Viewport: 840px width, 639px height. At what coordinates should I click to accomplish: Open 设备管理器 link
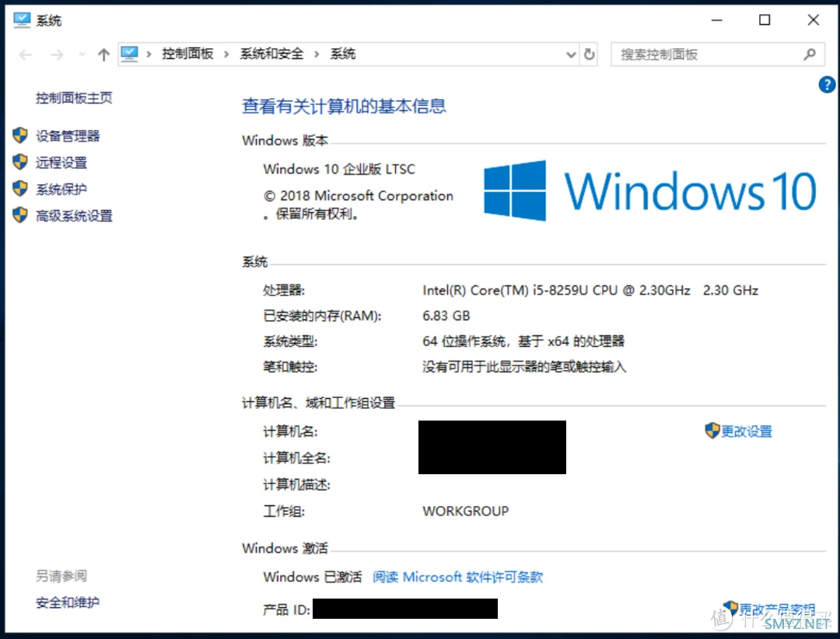tap(68, 136)
